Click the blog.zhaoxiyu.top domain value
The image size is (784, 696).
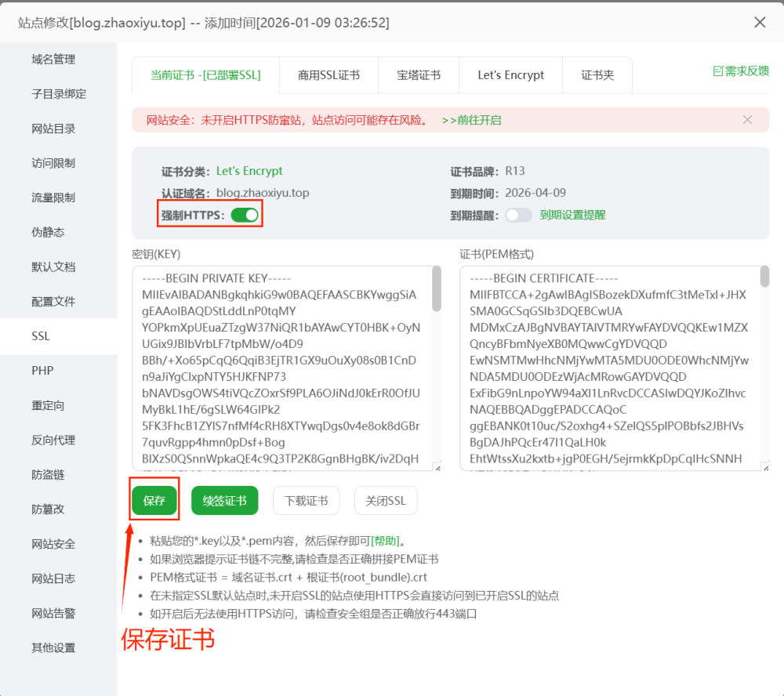[263, 193]
